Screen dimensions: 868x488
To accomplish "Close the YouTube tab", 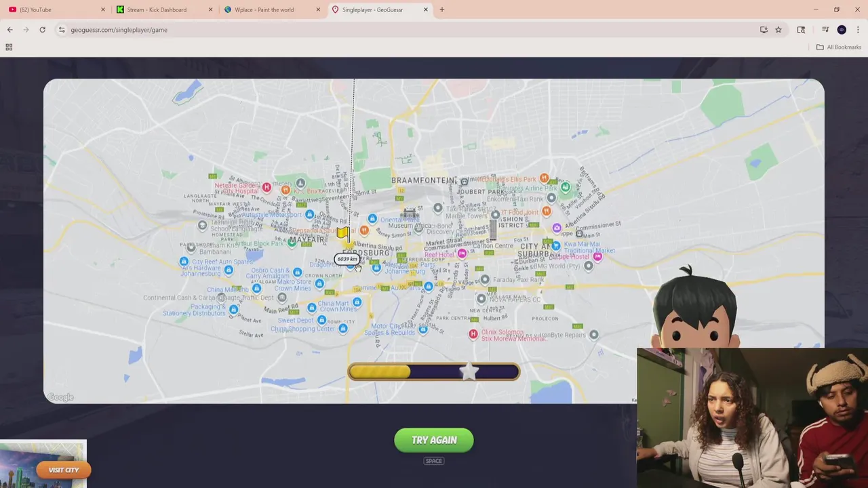I will click(x=103, y=9).
